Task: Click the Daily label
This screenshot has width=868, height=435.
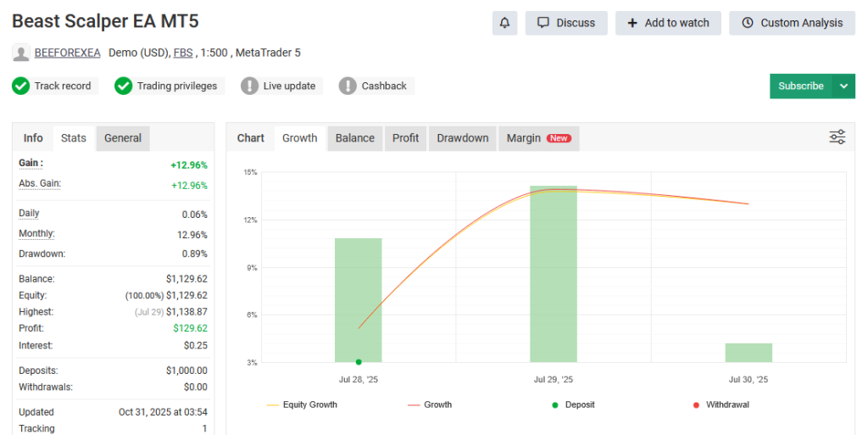Action: click(29, 213)
